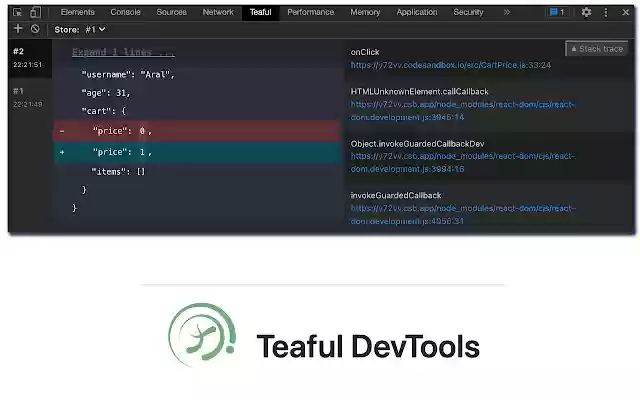Viewport: 640px width, 400px height.
Task: Switch to the Memory tab
Action: point(365,12)
